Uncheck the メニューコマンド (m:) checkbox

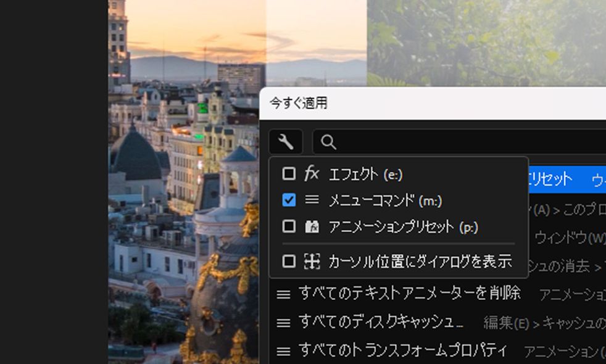289,200
